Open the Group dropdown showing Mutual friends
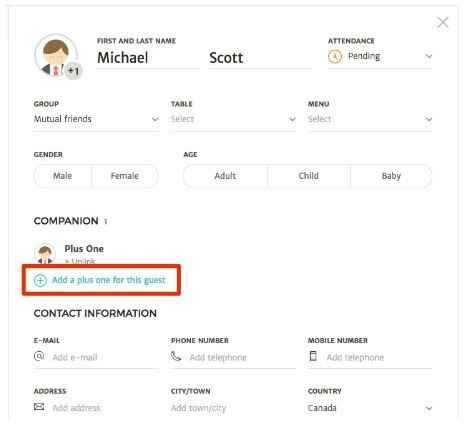This screenshot has width=467, height=424. tap(96, 119)
